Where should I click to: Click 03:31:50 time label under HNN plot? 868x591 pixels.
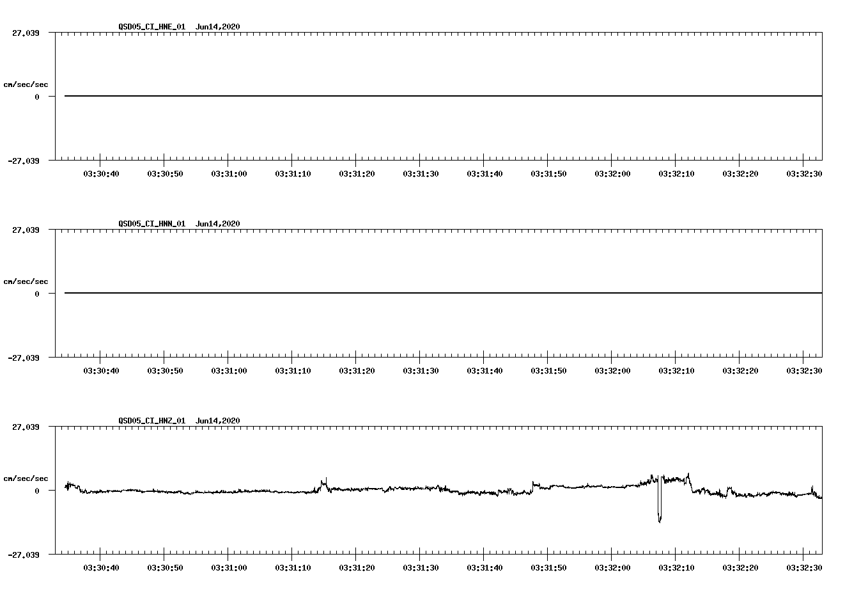click(x=548, y=370)
